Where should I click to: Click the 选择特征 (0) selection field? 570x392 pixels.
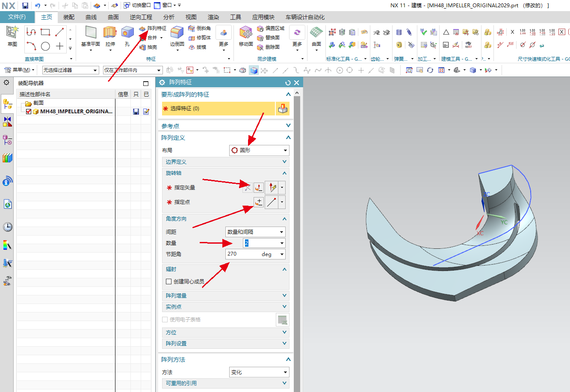(218, 109)
